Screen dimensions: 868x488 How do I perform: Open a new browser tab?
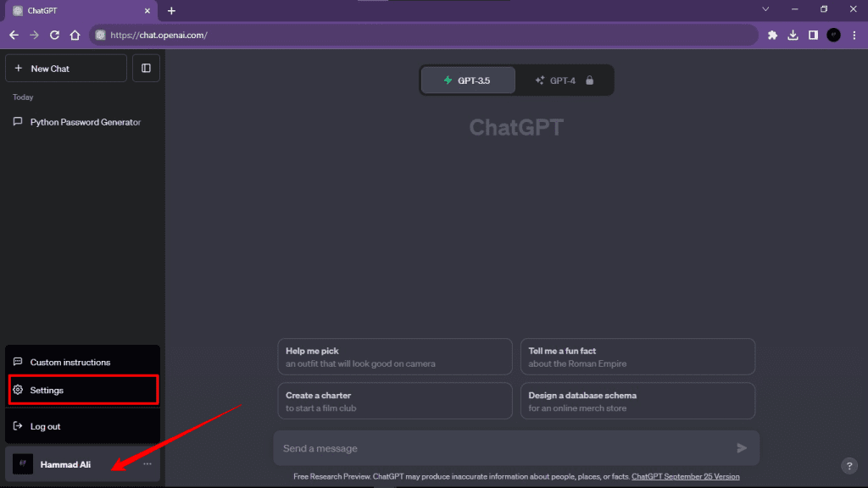(171, 10)
